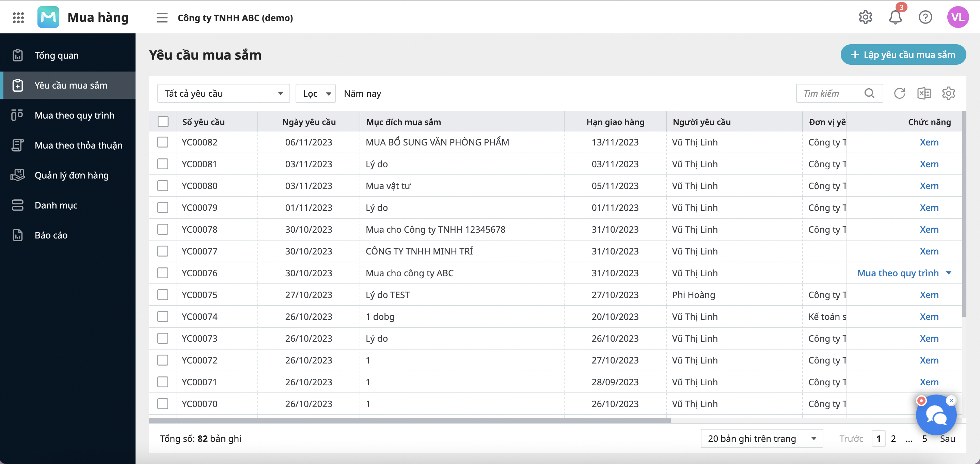Click the Tổng quan sidebar icon
This screenshot has width=980, height=464.
[17, 55]
